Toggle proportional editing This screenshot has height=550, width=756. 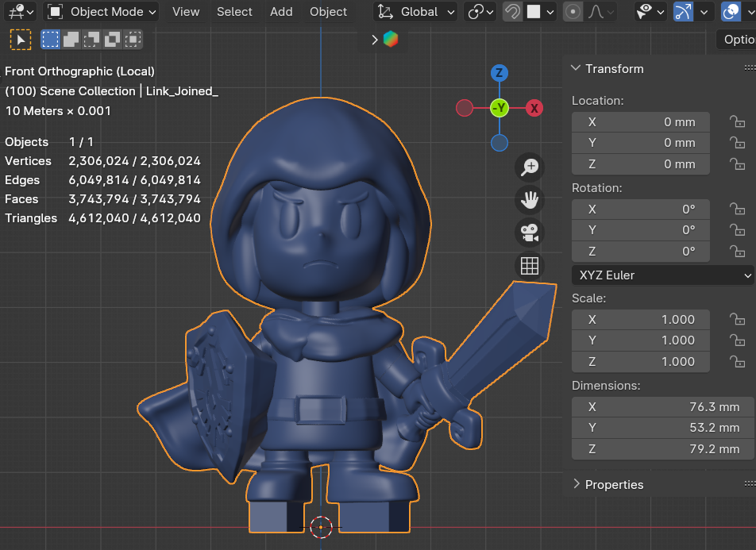click(x=573, y=12)
